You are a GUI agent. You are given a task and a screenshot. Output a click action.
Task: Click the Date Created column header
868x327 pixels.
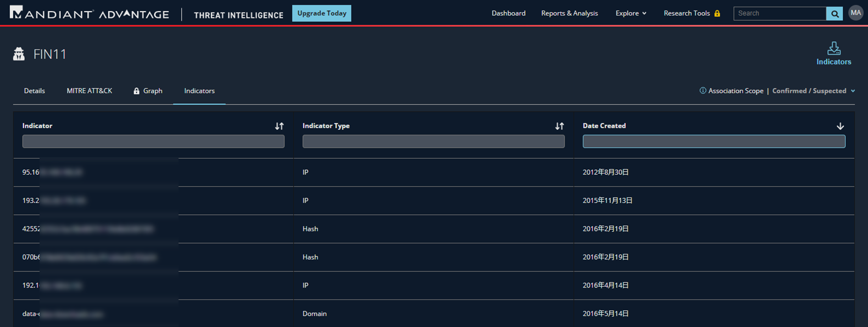[604, 126]
